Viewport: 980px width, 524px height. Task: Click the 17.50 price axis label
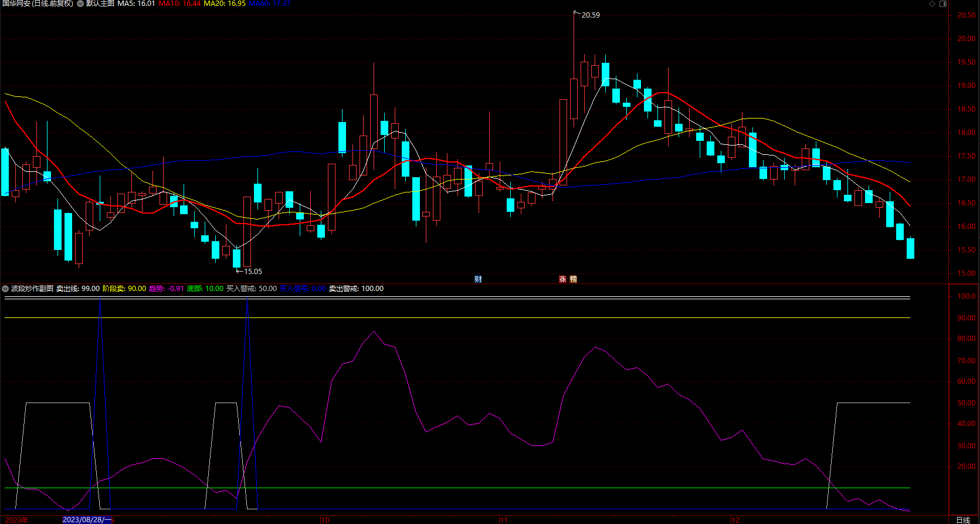[x=967, y=156]
